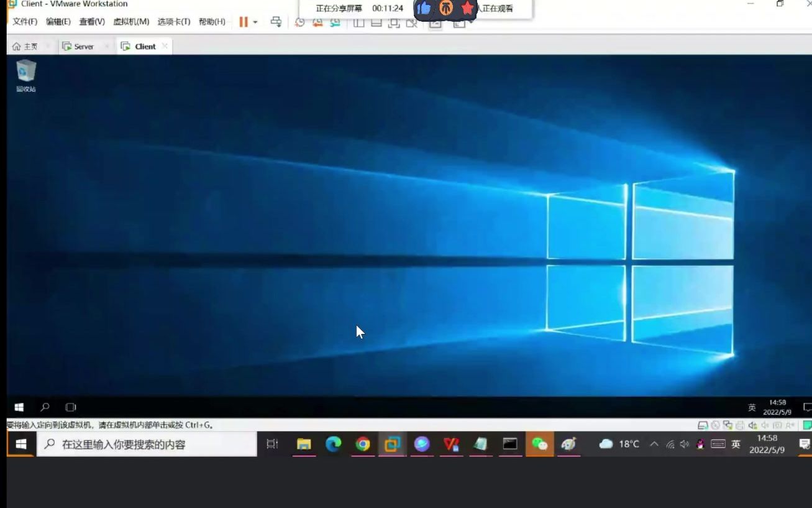Click VMware Workstation taskbar icon
The image size is (812, 508).
392,444
